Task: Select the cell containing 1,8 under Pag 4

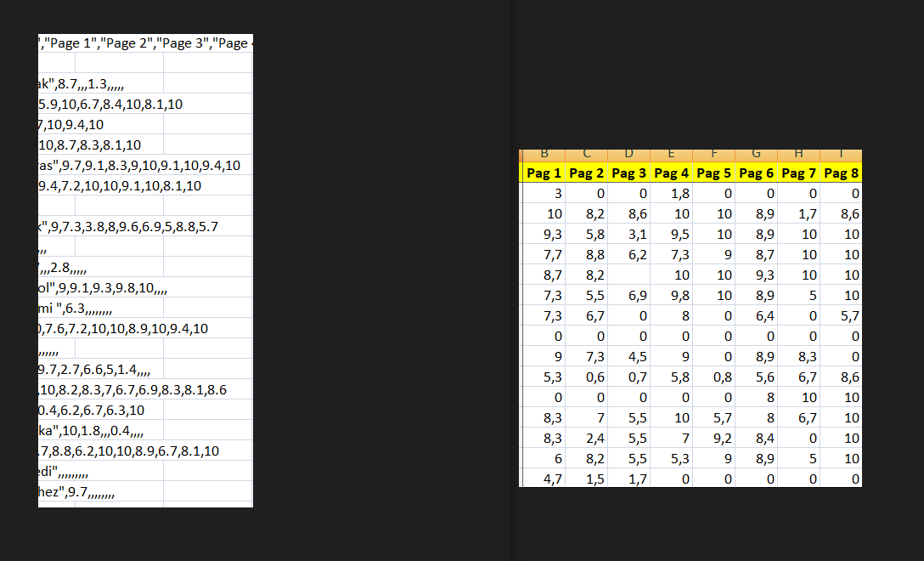Action: tap(672, 194)
